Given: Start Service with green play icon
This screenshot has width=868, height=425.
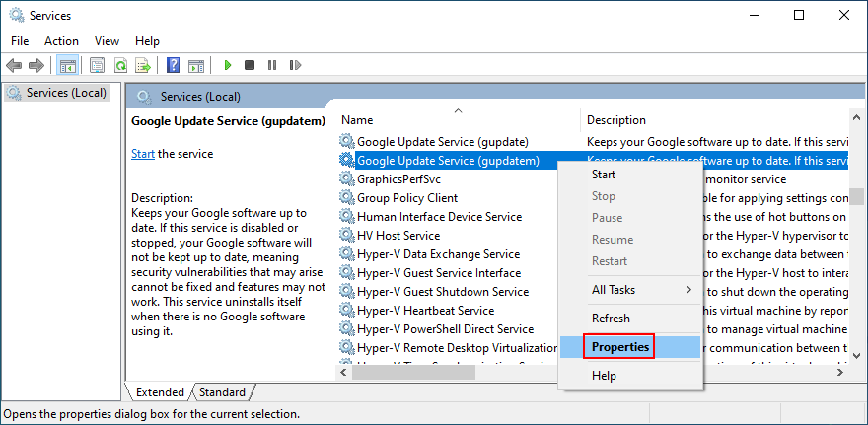Looking at the screenshot, I should click(x=227, y=65).
